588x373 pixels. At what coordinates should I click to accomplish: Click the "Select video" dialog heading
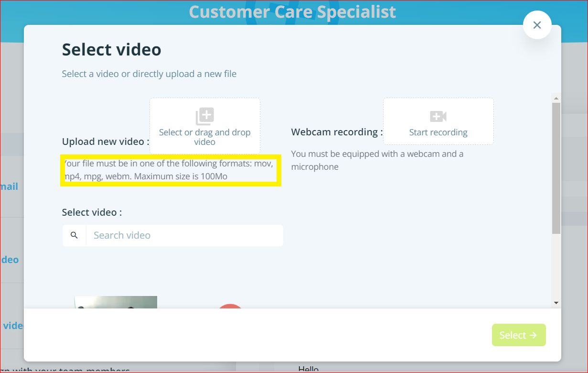[x=112, y=50]
